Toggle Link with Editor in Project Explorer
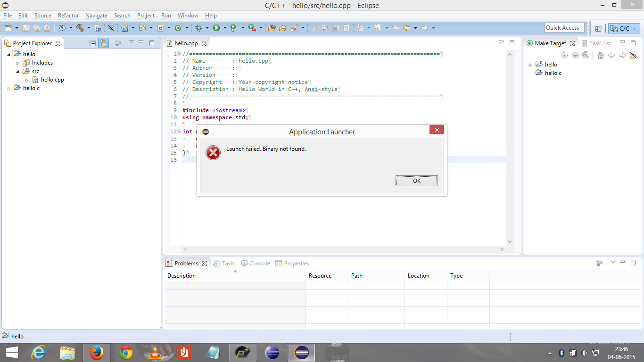Screen dimensions: 644x362 (x=104, y=43)
